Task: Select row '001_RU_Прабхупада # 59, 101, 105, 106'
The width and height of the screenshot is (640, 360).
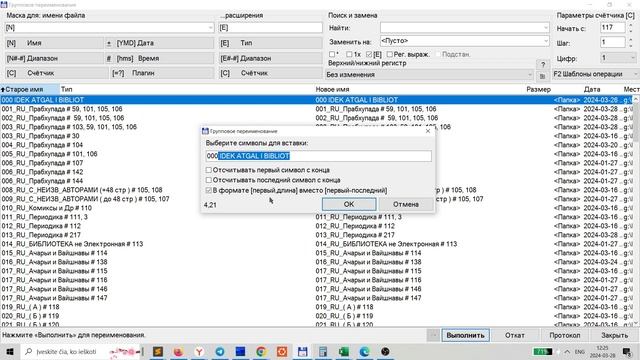Action: [x=316, y=109]
